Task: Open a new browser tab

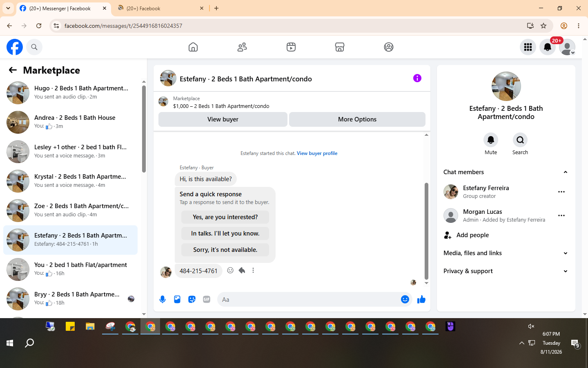Action: click(x=216, y=8)
